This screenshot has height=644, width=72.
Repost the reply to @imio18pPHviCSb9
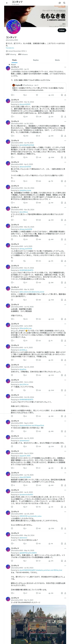pyautogui.click(x=26, y=157)
